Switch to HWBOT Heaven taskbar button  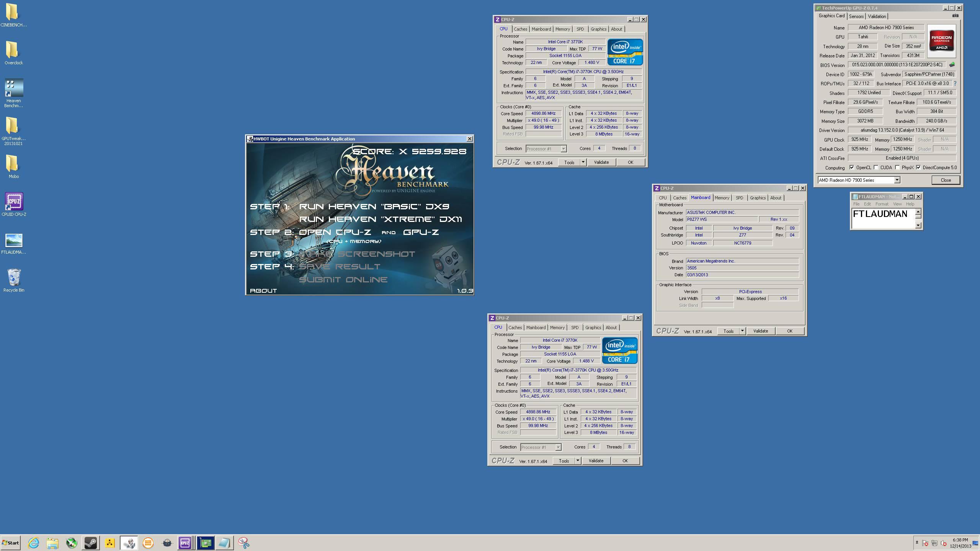click(129, 543)
